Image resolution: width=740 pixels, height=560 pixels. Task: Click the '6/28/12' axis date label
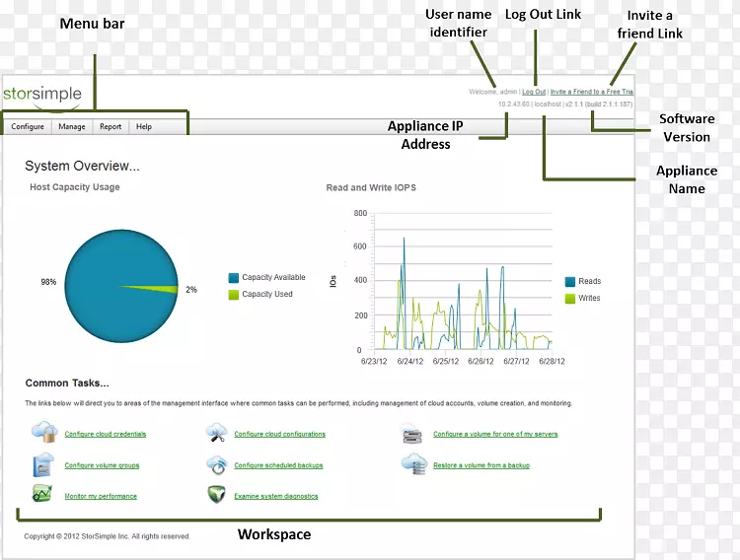pos(552,362)
